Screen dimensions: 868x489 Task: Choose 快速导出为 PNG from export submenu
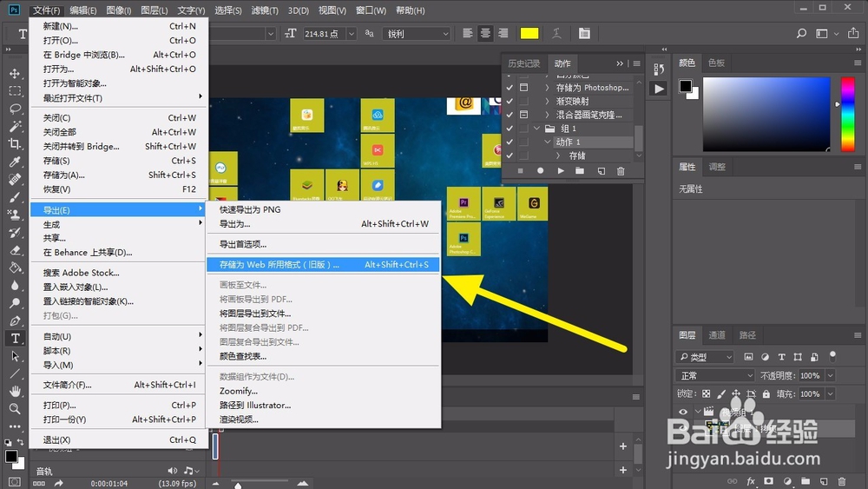click(x=250, y=209)
